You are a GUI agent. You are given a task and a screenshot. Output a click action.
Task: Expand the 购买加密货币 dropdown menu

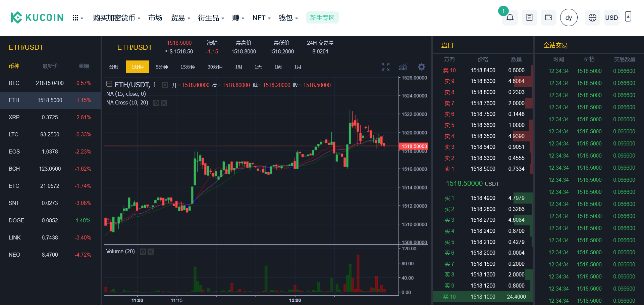[x=116, y=18]
